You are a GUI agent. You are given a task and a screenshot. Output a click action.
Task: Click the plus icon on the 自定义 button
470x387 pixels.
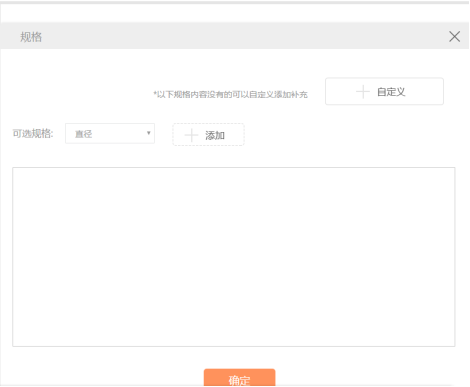coord(363,92)
